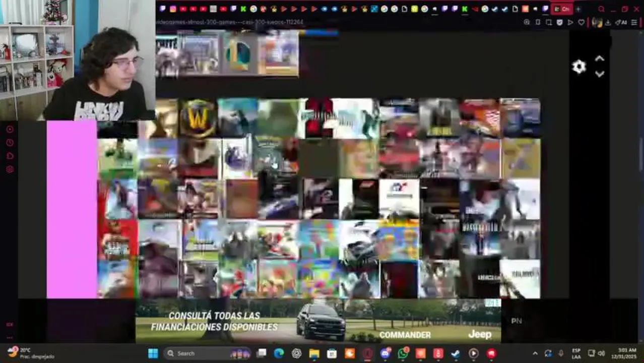Open the taskbar clock and date
Screen dimensions: 644x363
pos(624,353)
